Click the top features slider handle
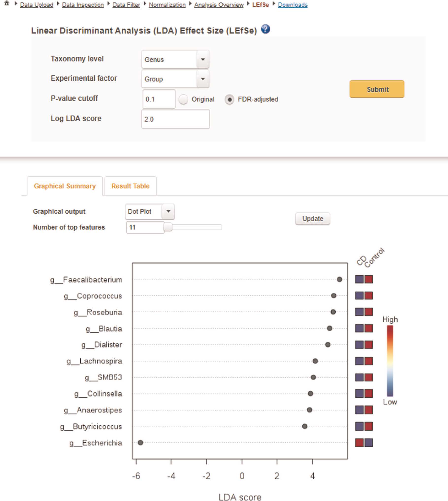This screenshot has width=448, height=501. coord(168,227)
